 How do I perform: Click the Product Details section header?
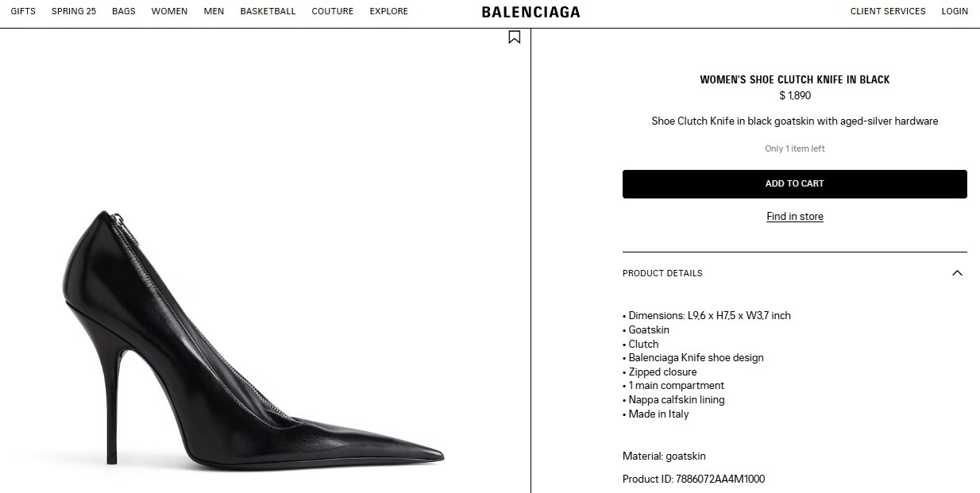pos(795,273)
